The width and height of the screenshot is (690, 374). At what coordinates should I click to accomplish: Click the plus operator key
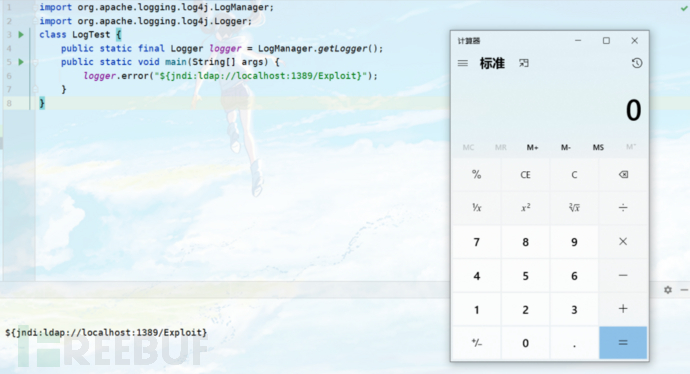[x=623, y=309]
